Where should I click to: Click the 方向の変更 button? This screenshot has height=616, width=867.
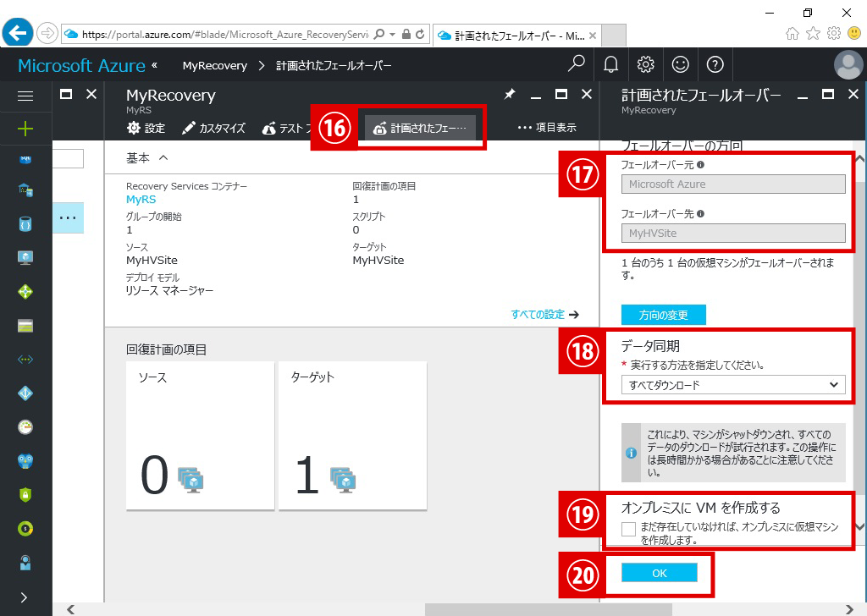click(664, 315)
